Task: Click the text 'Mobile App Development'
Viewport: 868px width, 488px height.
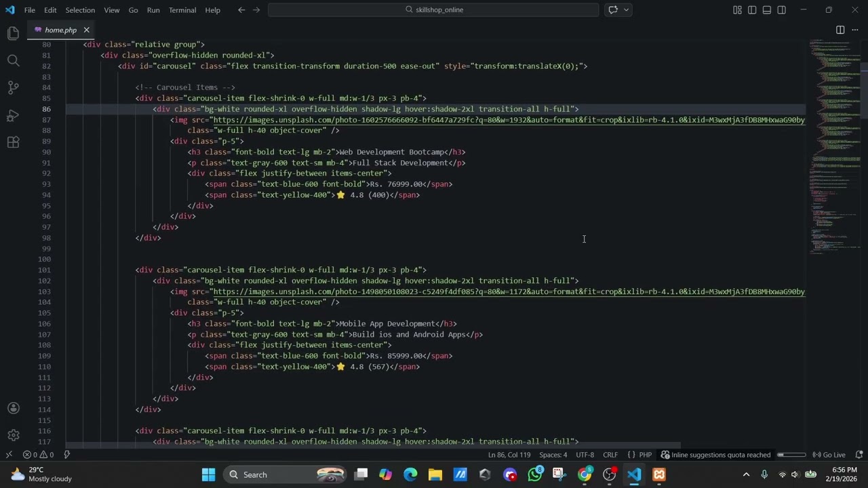Action: point(387,324)
